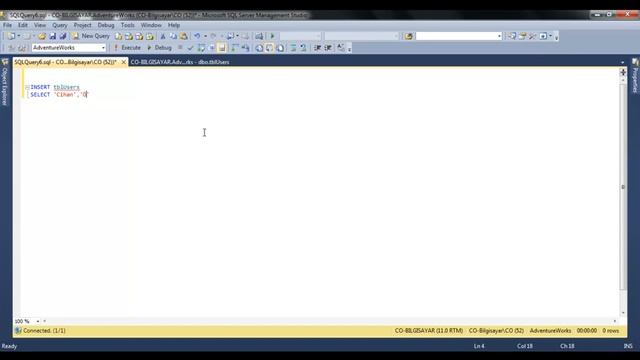The height and width of the screenshot is (360, 640).
Task: Switch to Results to Grid
Action: (x=269, y=48)
